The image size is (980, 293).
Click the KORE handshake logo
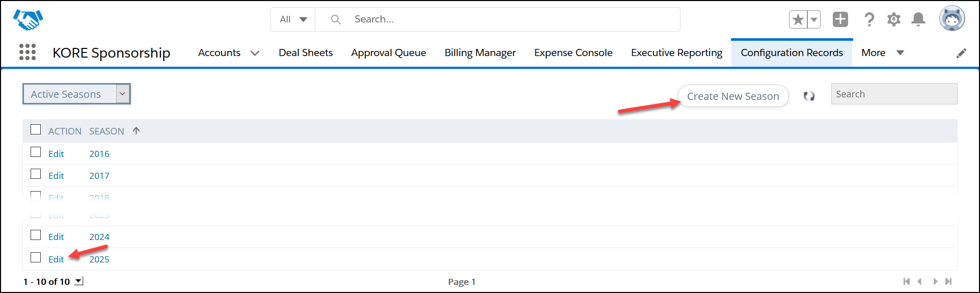click(28, 20)
